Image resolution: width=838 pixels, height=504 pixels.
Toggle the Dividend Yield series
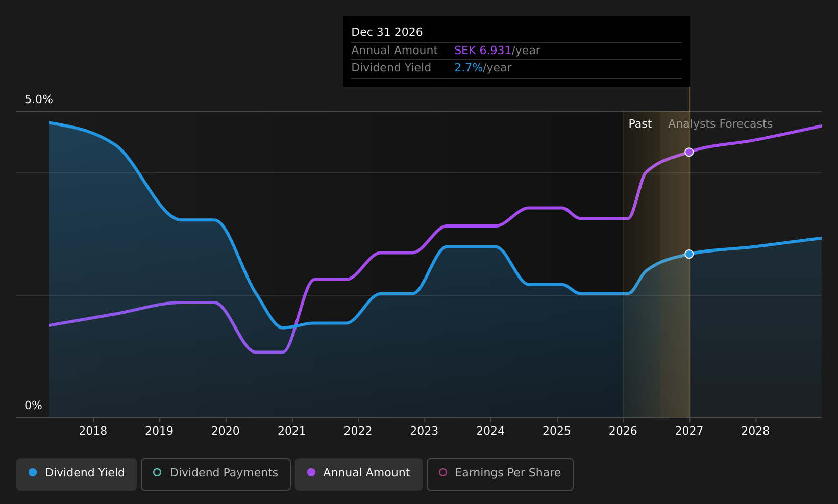point(77,474)
